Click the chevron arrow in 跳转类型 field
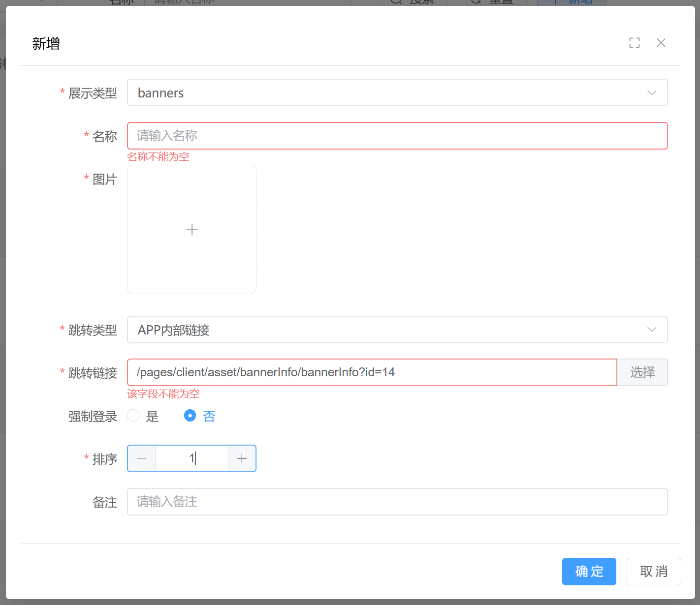This screenshot has width=700, height=605. tap(651, 330)
